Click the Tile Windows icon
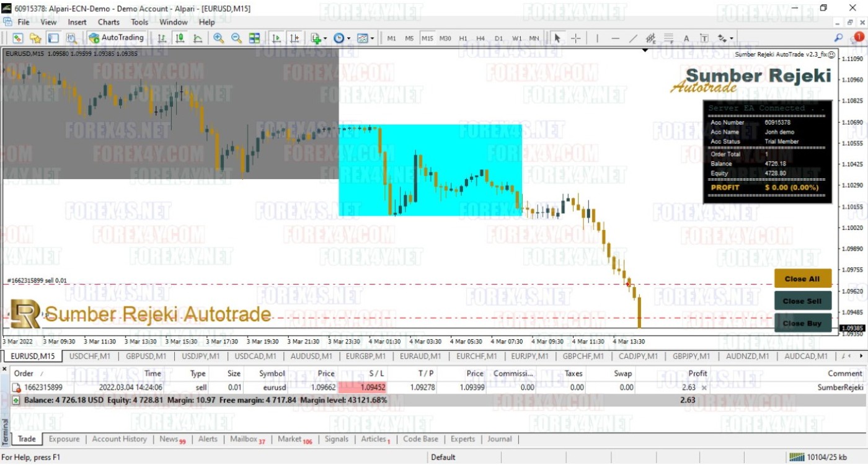This screenshot has width=868, height=465. [254, 38]
